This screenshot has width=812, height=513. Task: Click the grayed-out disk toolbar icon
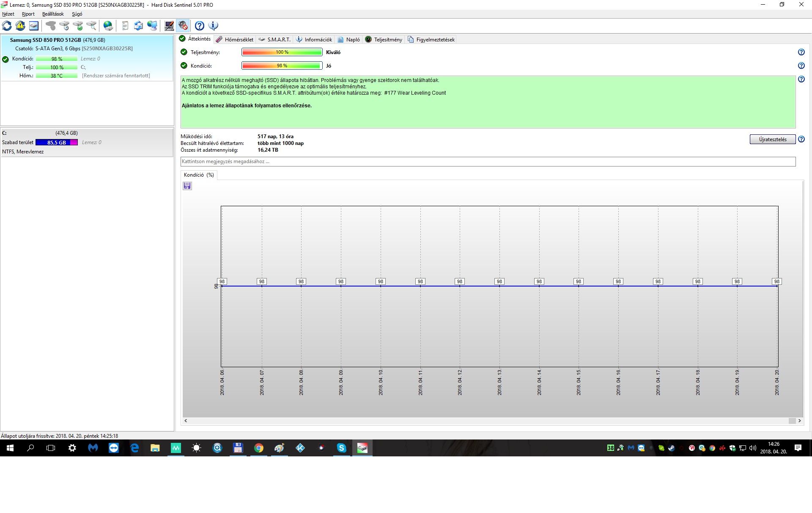point(51,26)
